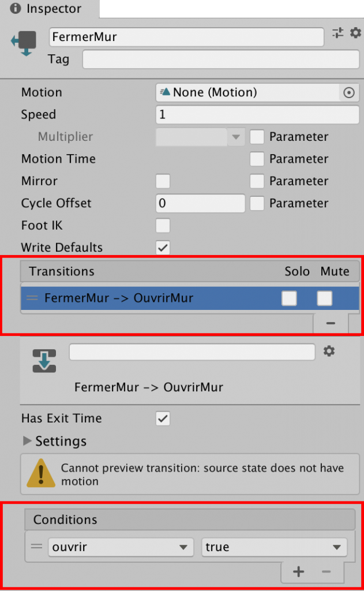Click the animator state icon beside FermerMur
This screenshot has height=591, width=364.
[x=24, y=43]
